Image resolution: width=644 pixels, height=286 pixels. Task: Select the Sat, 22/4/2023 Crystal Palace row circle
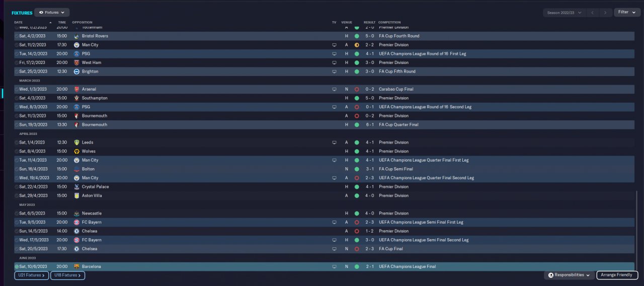(17, 187)
